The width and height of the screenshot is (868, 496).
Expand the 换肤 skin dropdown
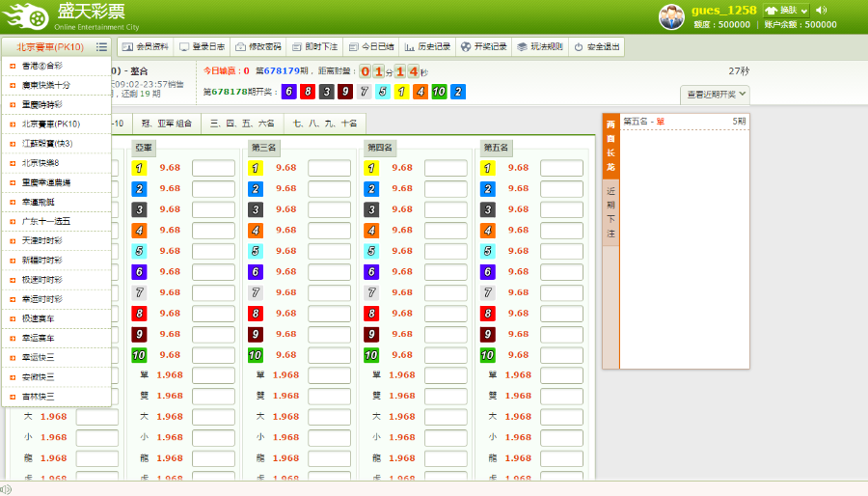786,11
